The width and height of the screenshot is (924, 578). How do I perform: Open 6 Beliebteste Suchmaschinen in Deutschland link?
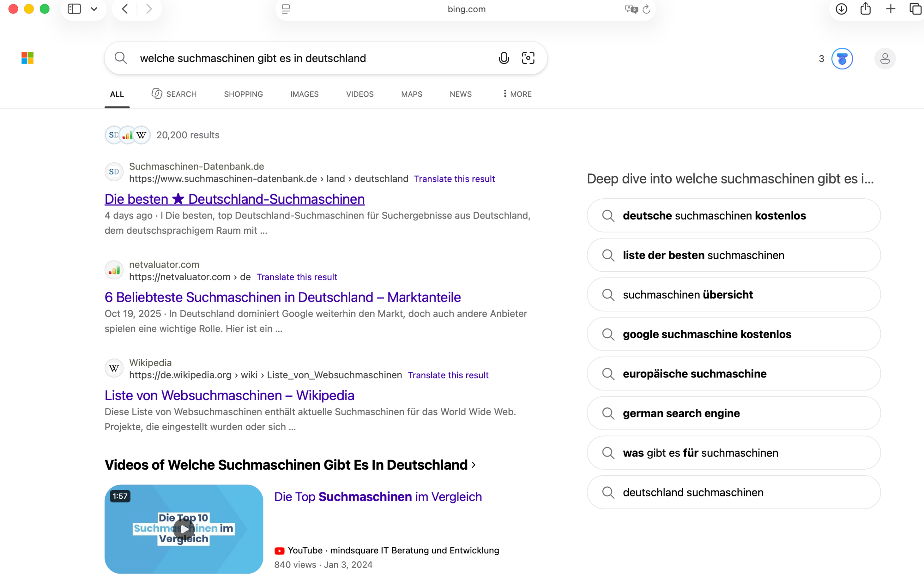283,297
